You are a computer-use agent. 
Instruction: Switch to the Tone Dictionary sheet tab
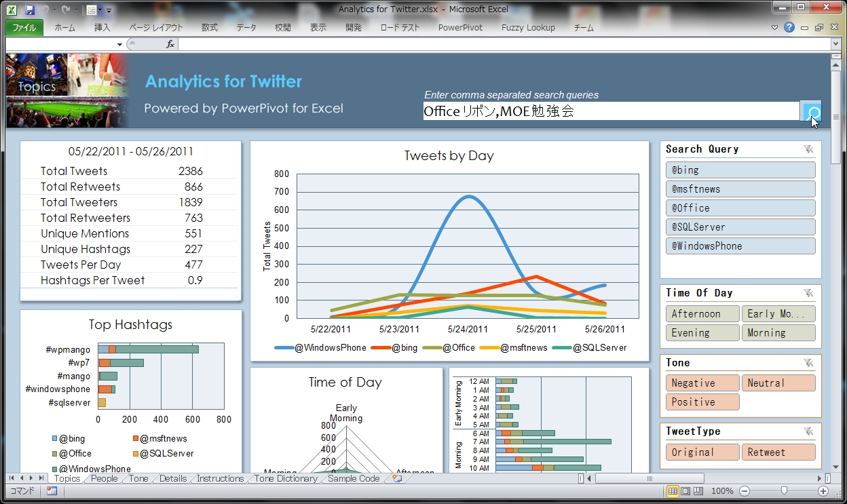[286, 478]
